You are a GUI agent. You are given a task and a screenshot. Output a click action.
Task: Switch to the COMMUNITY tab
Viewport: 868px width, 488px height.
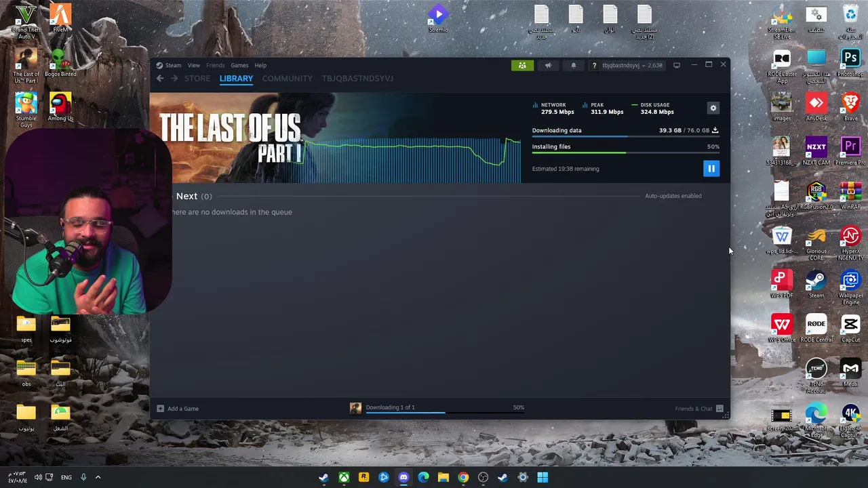[288, 79]
